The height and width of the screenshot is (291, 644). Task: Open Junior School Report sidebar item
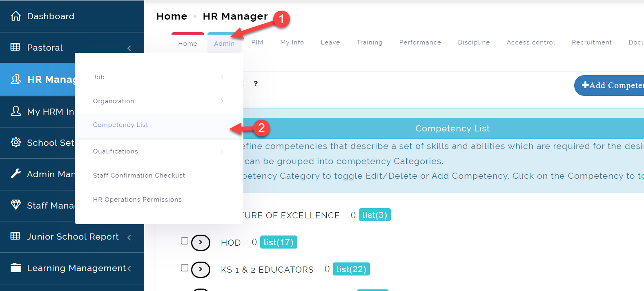pyautogui.click(x=72, y=237)
